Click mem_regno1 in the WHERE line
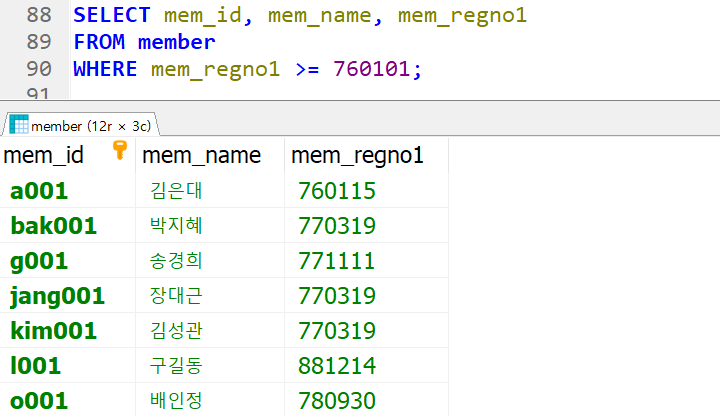 click(215, 69)
